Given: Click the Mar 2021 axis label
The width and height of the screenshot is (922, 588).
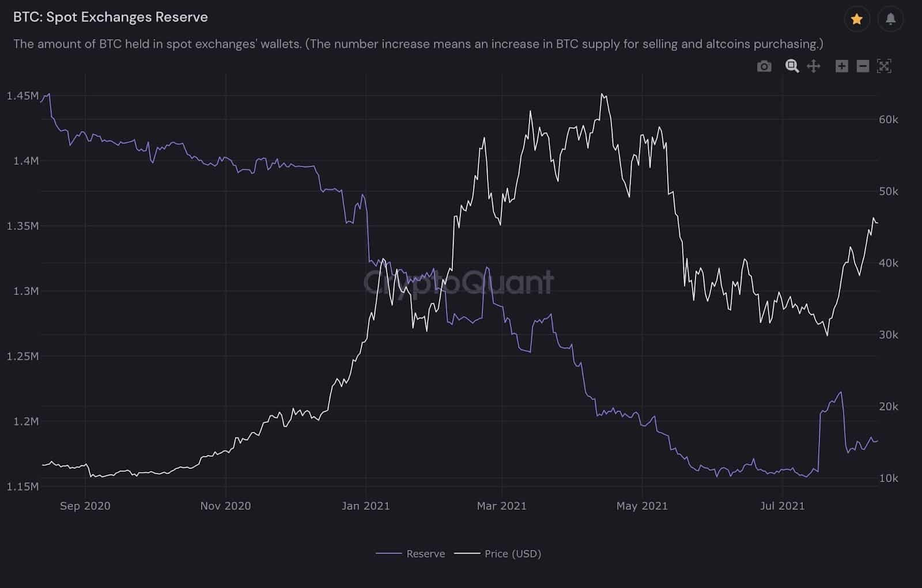Looking at the screenshot, I should (x=502, y=506).
